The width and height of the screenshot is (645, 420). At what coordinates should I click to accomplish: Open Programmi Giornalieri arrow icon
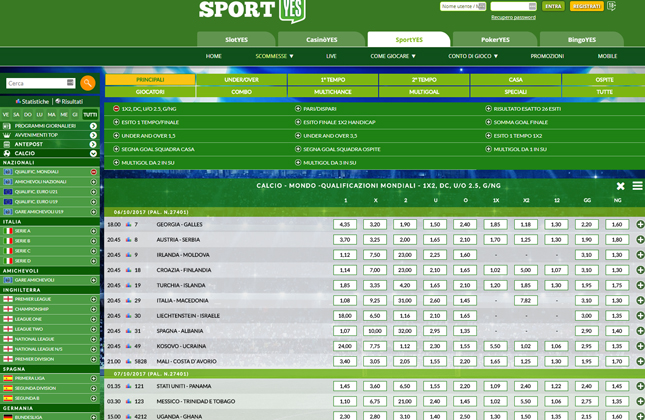point(93,126)
